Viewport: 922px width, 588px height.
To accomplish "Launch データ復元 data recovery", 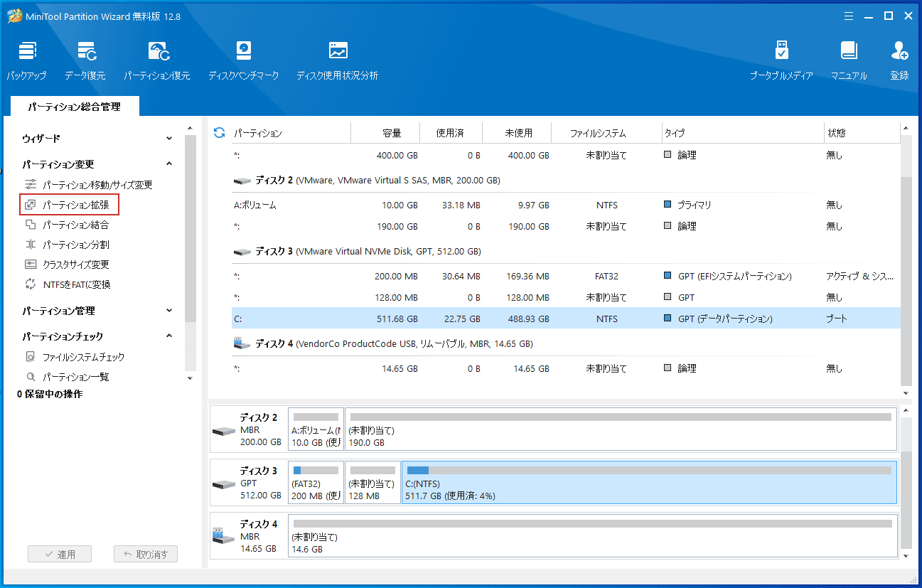I will tap(85, 60).
